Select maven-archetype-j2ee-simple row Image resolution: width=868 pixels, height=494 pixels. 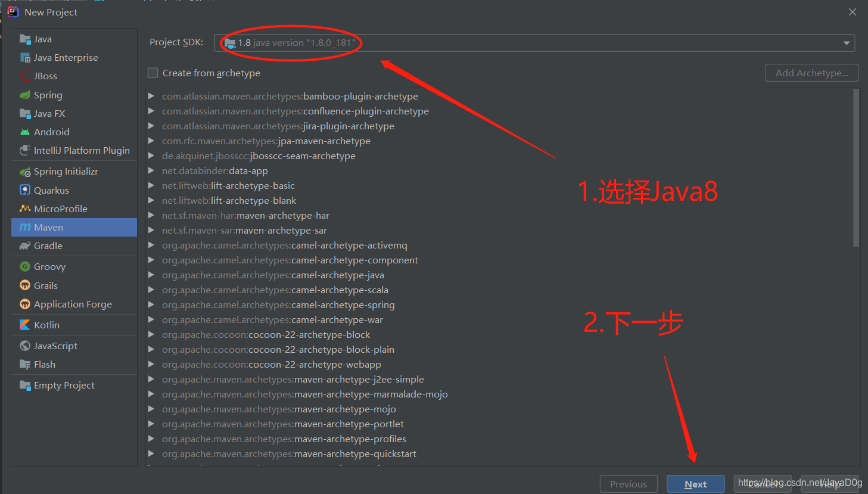(499, 379)
